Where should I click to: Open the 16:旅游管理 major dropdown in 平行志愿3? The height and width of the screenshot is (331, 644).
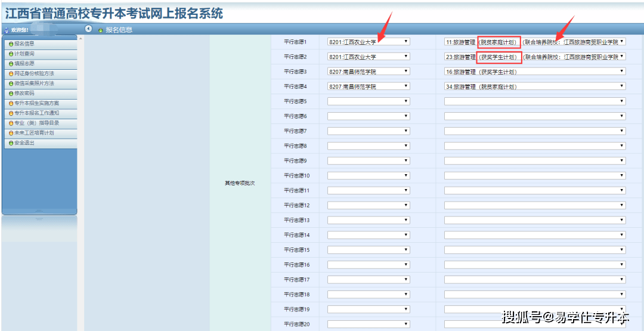pyautogui.click(x=535, y=72)
